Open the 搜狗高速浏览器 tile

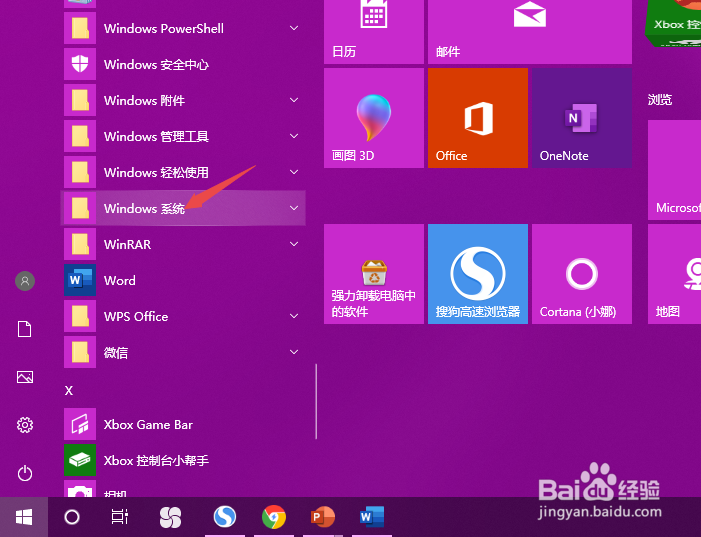(478, 274)
